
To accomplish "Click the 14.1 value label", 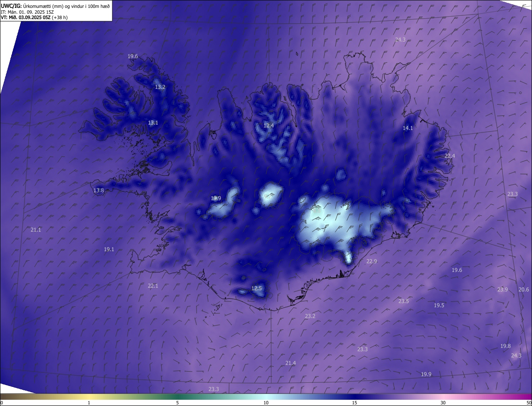I will pos(408,128).
